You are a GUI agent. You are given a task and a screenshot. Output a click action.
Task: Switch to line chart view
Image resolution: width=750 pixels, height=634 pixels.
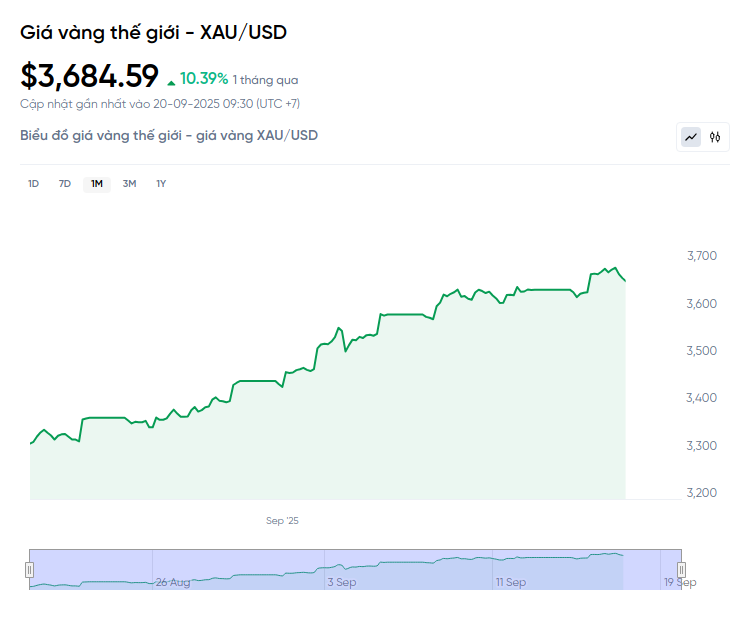coord(691,137)
